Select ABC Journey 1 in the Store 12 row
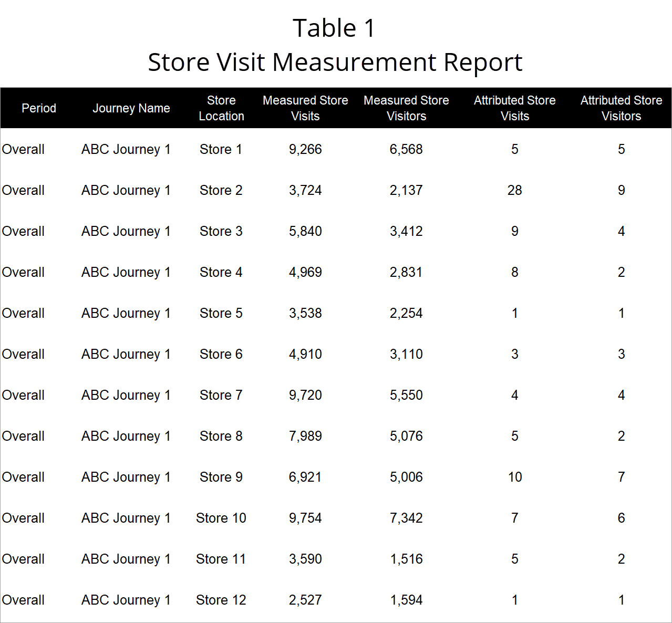 126,600
